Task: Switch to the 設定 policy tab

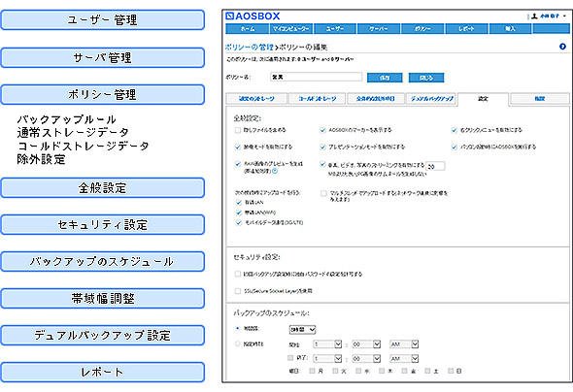Action: click(x=483, y=99)
